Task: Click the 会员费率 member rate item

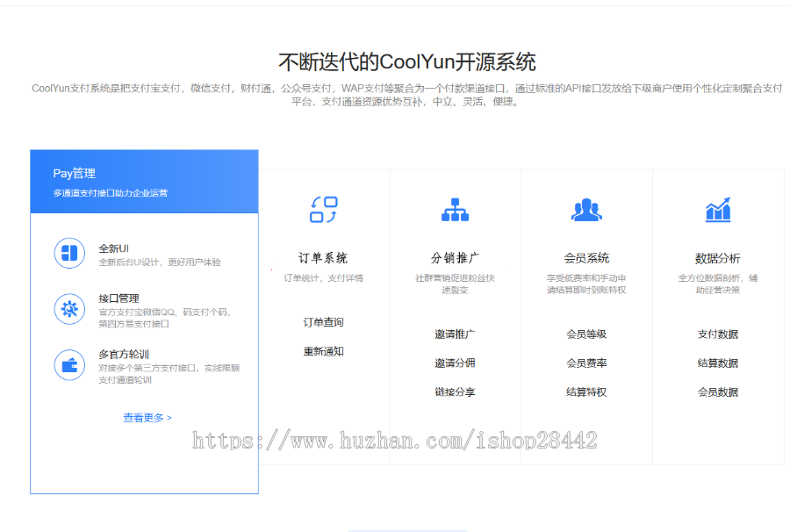Action: coord(586,362)
